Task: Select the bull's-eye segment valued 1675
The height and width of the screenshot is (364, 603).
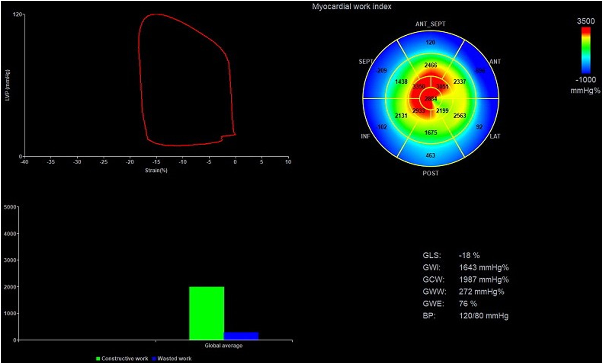Action: coord(430,133)
